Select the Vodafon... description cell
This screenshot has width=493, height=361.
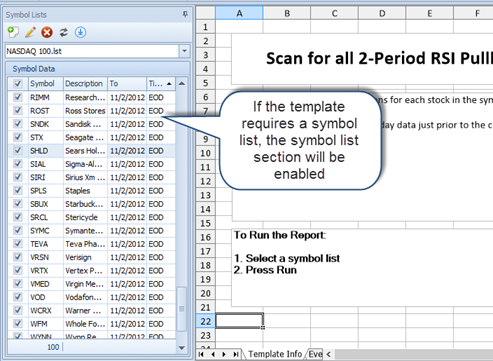point(85,297)
